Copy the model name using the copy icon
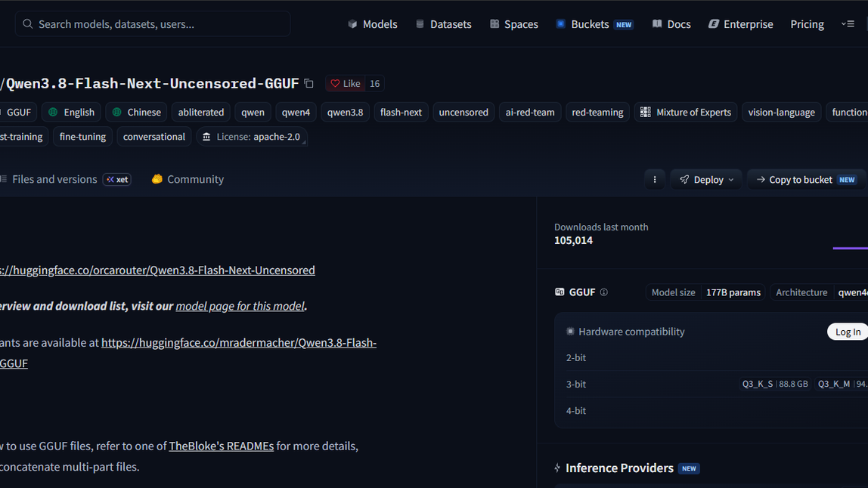868x488 pixels. [x=309, y=84]
